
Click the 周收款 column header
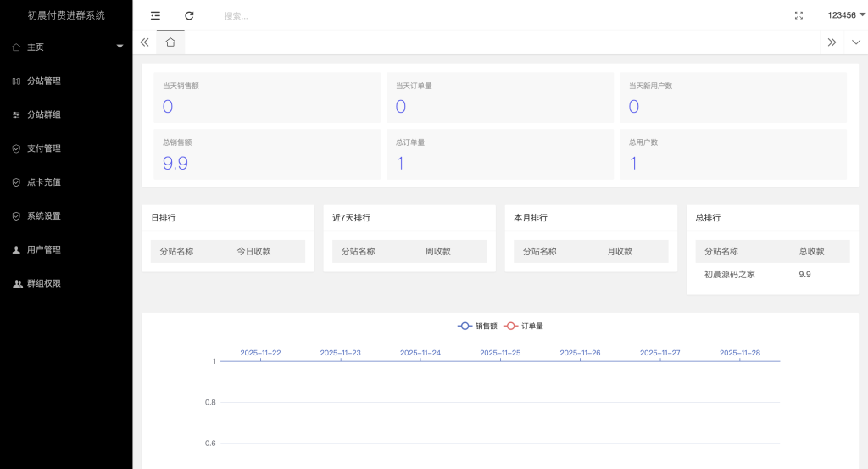438,251
